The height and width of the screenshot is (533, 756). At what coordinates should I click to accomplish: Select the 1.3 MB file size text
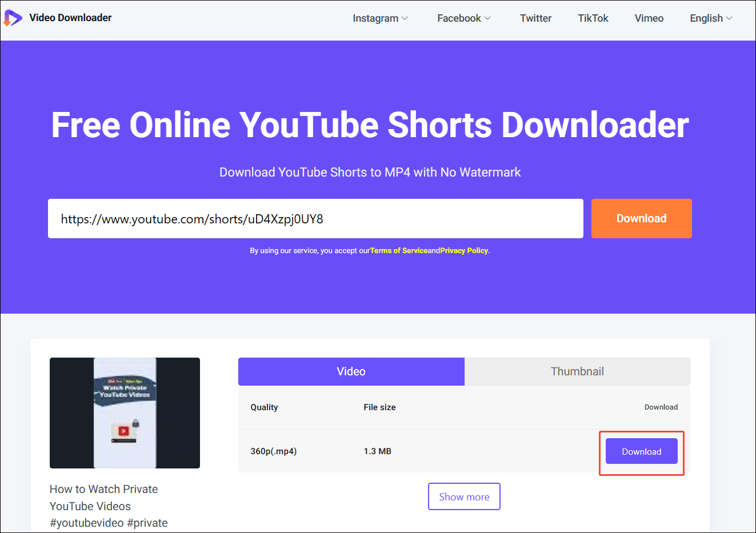(377, 451)
